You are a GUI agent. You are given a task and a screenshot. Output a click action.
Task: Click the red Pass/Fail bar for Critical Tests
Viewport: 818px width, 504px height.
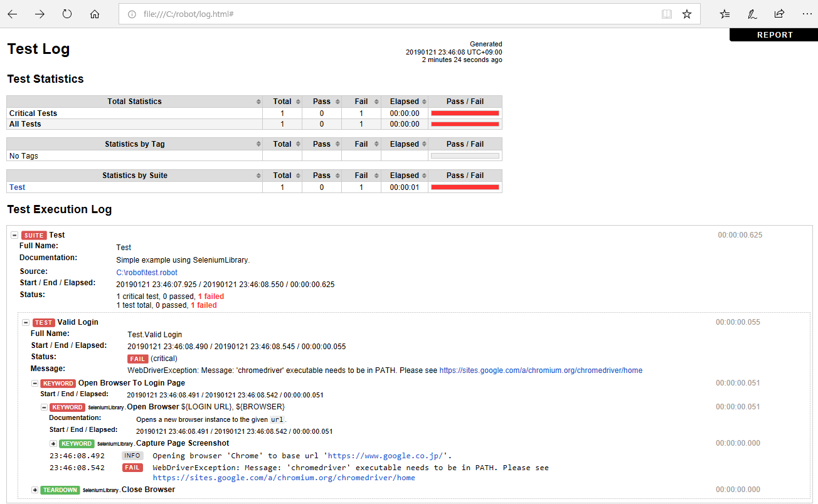[x=464, y=113]
